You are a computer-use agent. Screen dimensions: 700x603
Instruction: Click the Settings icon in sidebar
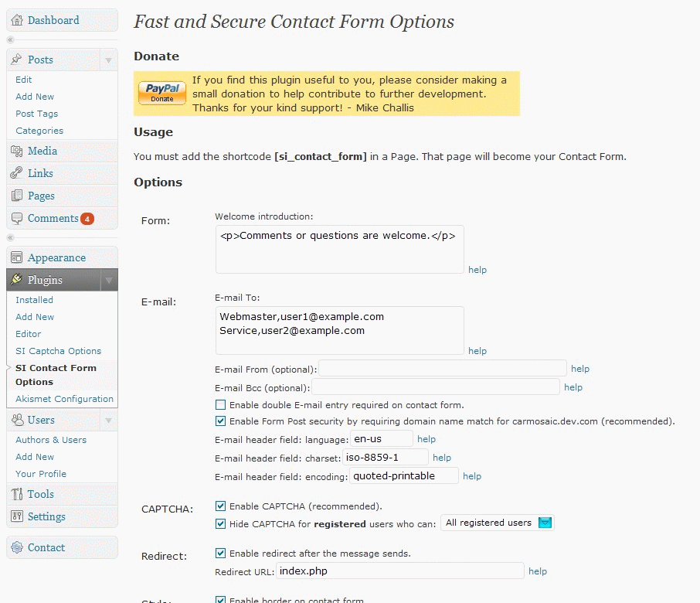pos(17,517)
